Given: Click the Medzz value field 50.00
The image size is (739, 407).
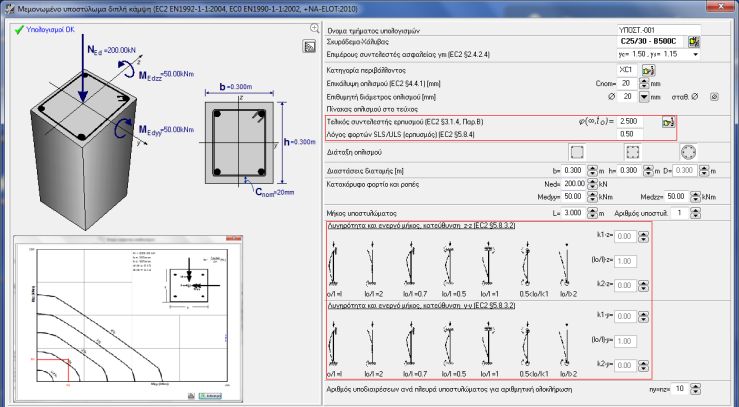Looking at the screenshot, I should pos(677,196).
